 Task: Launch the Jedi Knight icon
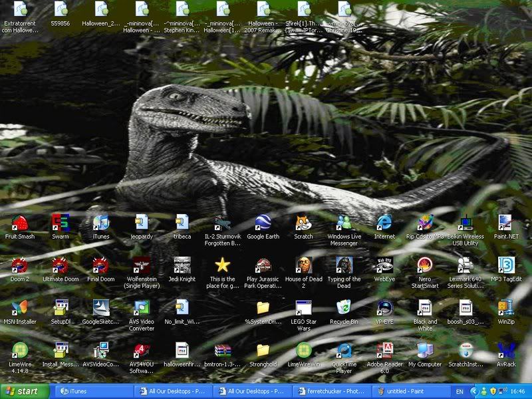(182, 265)
